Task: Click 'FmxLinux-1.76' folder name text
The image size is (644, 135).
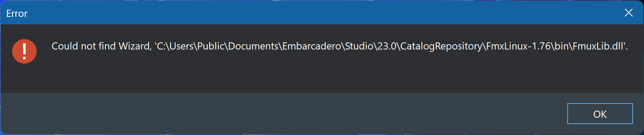Action: click(519, 46)
